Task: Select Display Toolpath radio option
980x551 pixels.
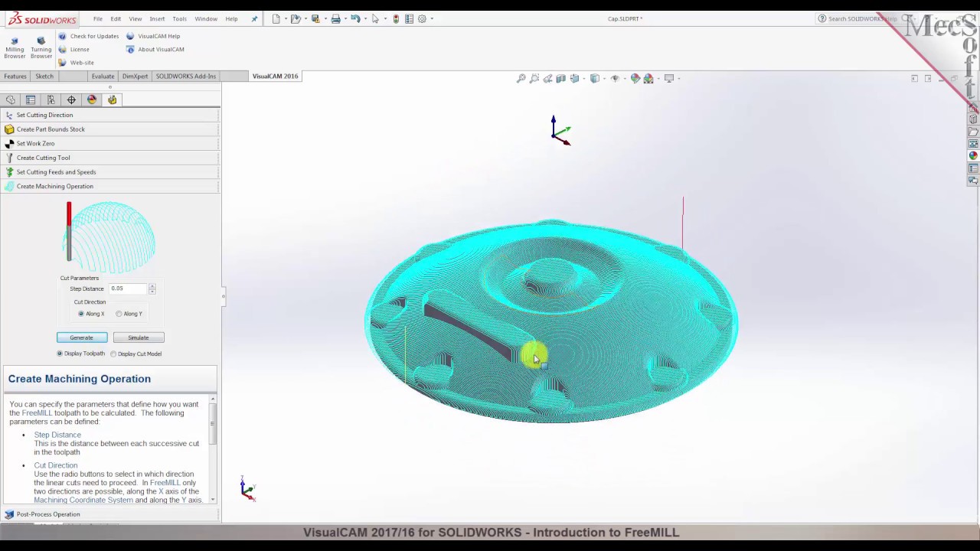Action: [x=60, y=354]
